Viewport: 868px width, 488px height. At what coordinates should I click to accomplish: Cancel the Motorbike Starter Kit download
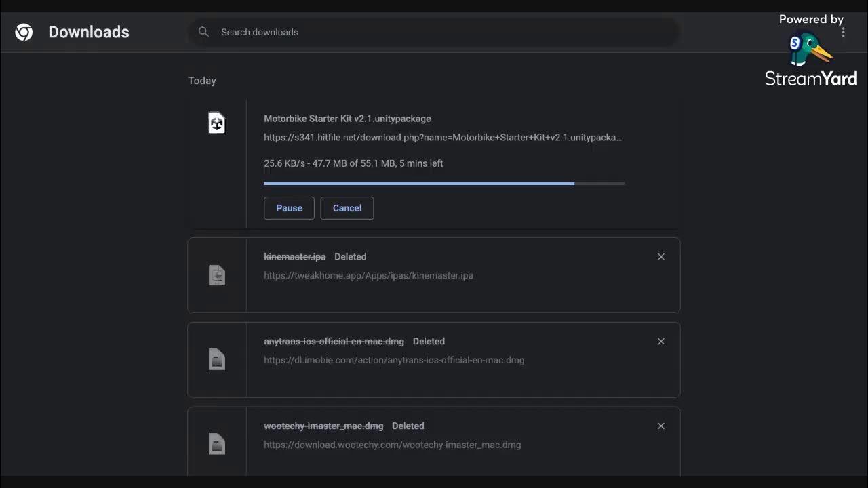click(347, 208)
